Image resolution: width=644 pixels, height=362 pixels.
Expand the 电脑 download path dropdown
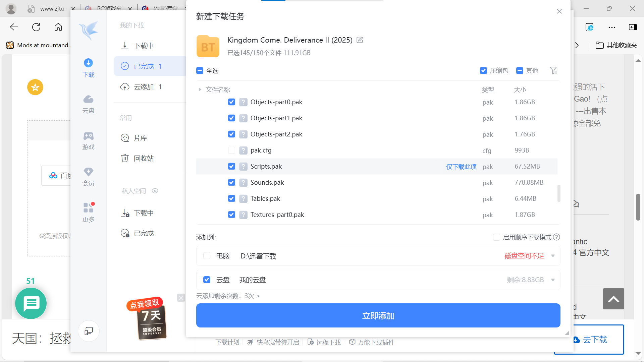pos(553,256)
